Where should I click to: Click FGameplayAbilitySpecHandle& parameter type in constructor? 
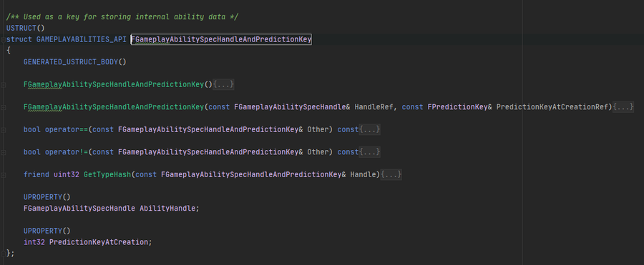pos(292,107)
